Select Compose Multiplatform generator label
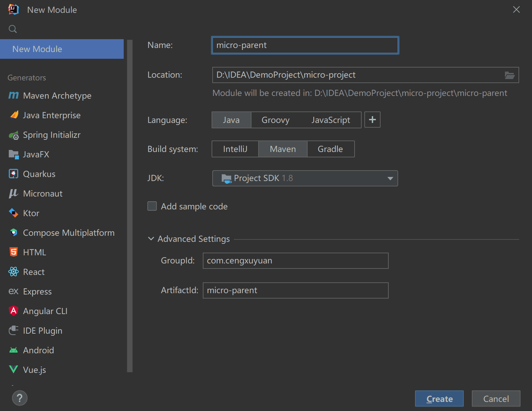This screenshot has width=532, height=411. click(x=69, y=233)
